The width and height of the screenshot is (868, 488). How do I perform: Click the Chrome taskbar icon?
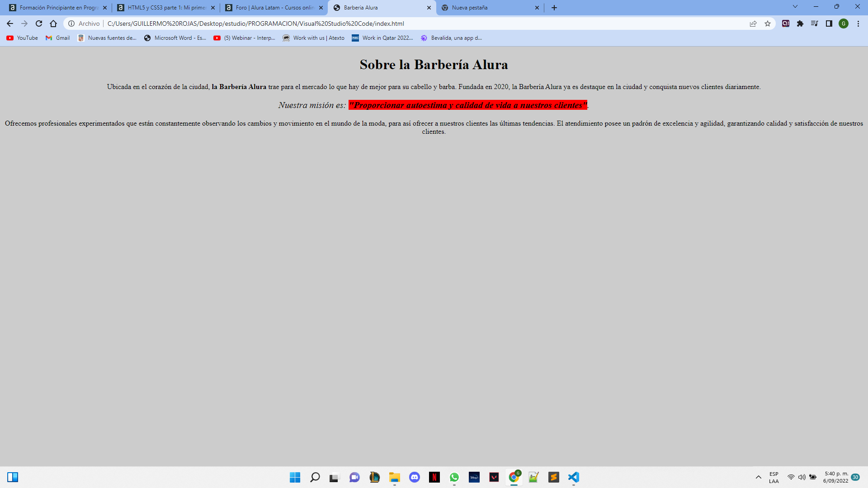pos(514,477)
